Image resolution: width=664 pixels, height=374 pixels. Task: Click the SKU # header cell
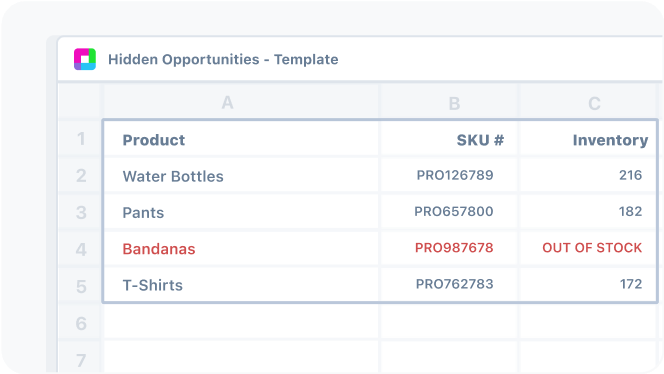pyautogui.click(x=449, y=139)
